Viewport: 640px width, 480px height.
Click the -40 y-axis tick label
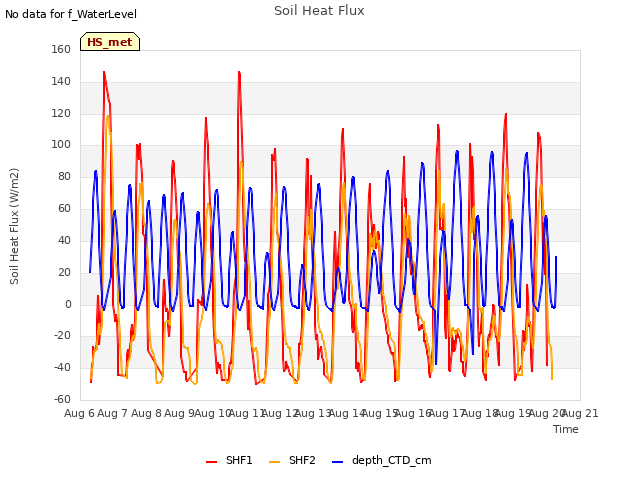(x=62, y=367)
